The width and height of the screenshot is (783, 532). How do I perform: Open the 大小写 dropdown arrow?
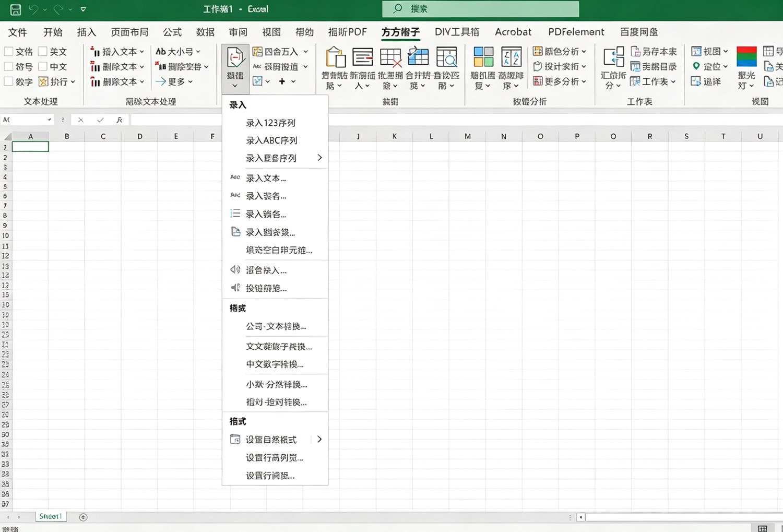pyautogui.click(x=198, y=52)
